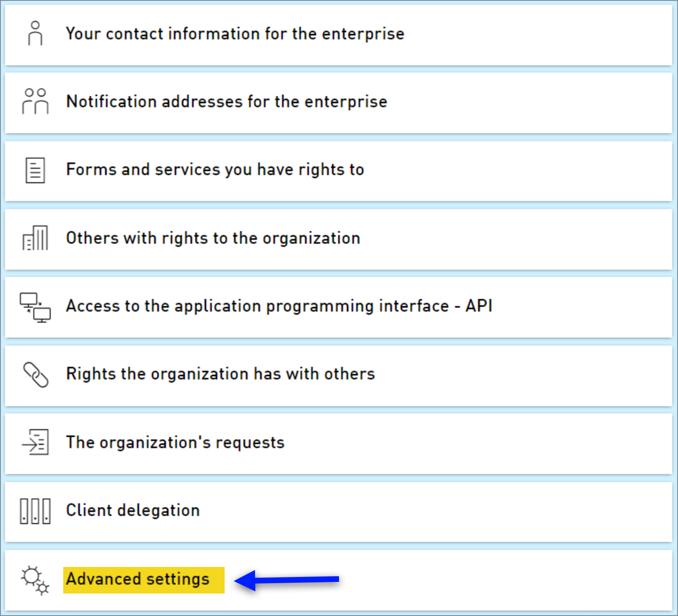Click the blue arrow pointing to Advanced settings
The width and height of the screenshot is (678, 616).
coord(287,580)
